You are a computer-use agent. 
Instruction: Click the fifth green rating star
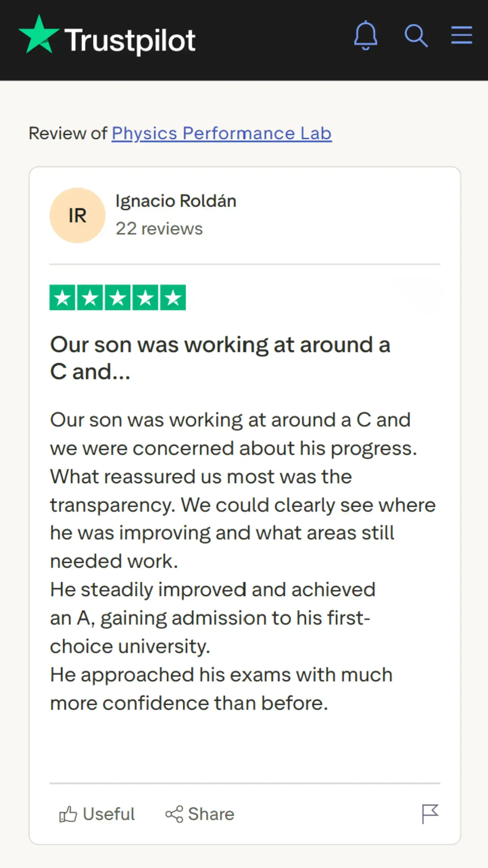pyautogui.click(x=173, y=298)
